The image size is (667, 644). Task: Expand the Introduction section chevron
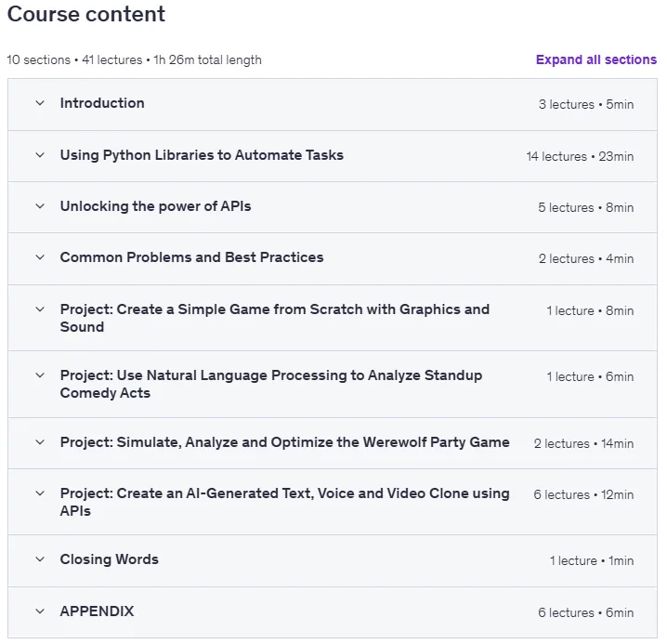pos(40,103)
